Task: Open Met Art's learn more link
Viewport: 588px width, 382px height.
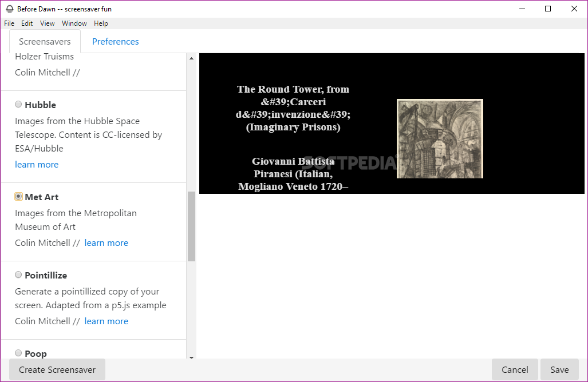Action: click(106, 242)
